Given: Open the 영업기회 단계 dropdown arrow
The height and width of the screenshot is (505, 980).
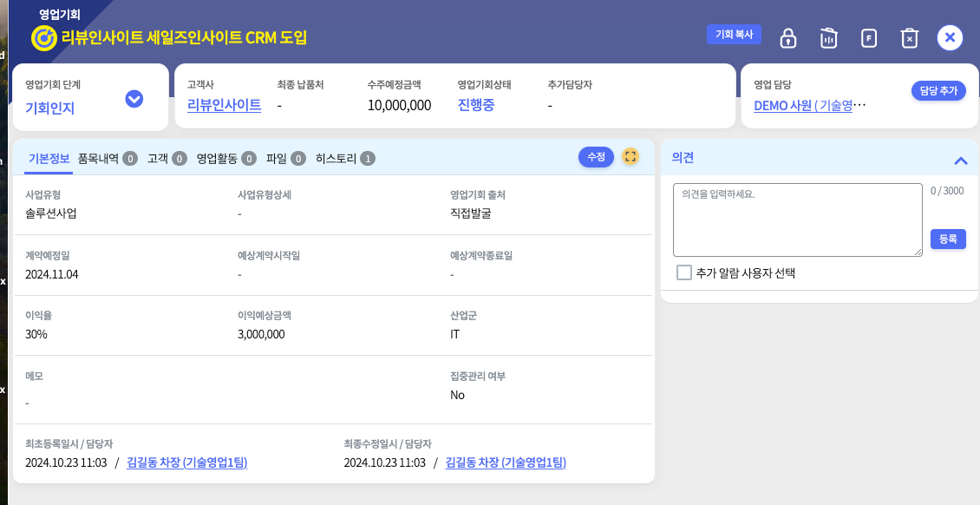Looking at the screenshot, I should pos(134,99).
